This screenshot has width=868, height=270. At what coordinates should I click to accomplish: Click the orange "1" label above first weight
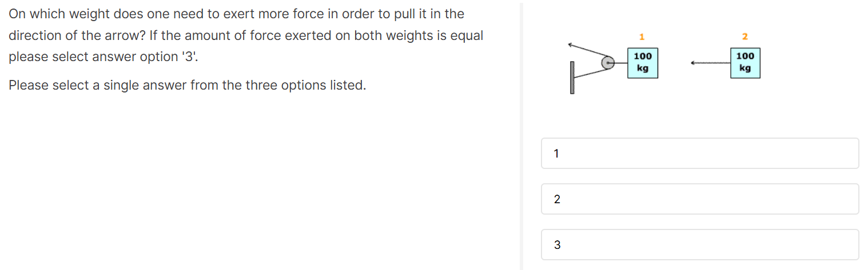(x=642, y=37)
